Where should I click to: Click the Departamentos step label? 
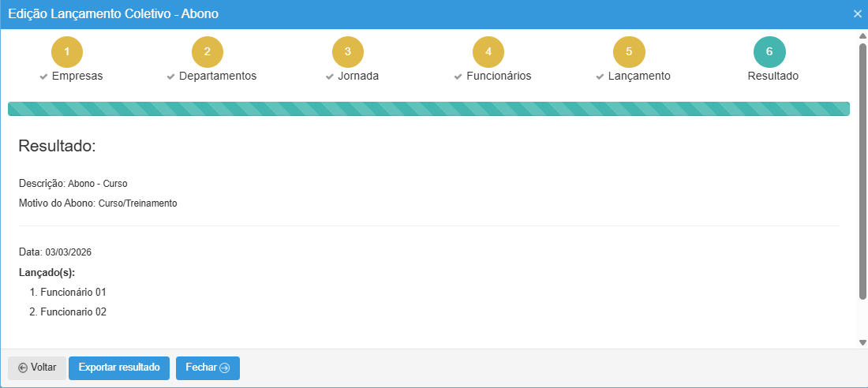[217, 76]
